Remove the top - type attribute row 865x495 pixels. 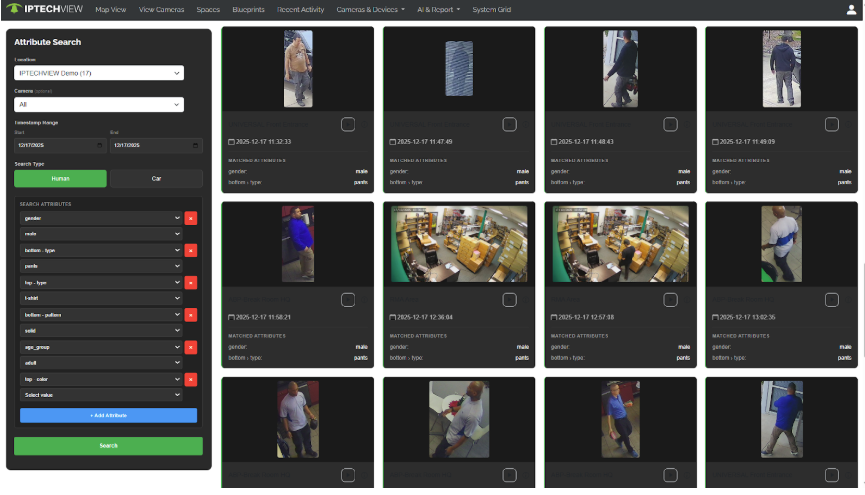191,282
